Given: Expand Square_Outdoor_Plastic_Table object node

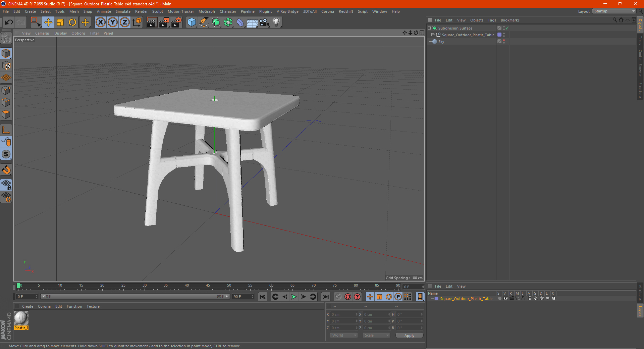Looking at the screenshot, I should [x=433, y=35].
